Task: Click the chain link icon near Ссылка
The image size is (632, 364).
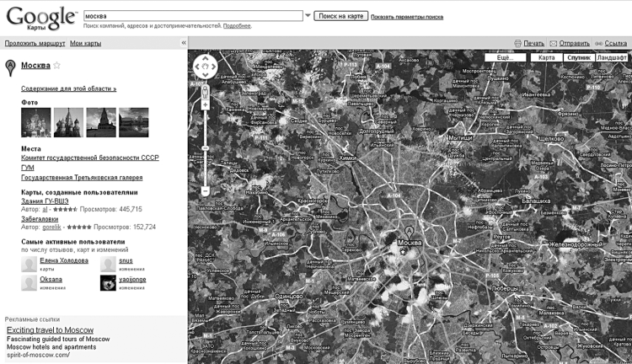Action: pos(599,43)
